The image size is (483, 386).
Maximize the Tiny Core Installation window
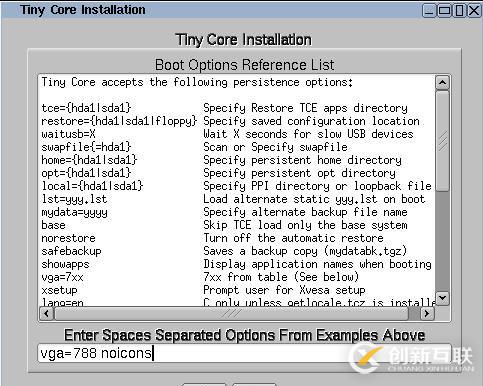point(444,10)
